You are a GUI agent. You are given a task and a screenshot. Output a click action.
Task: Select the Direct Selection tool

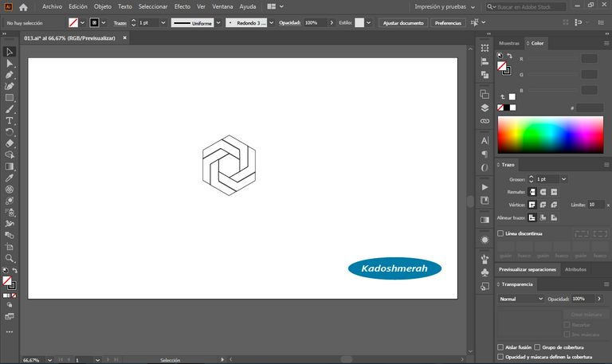pos(10,63)
